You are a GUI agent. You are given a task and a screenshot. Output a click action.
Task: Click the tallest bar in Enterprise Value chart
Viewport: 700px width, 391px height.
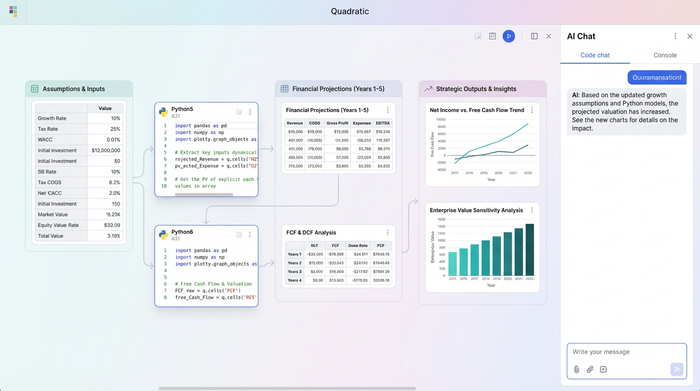coord(529,250)
